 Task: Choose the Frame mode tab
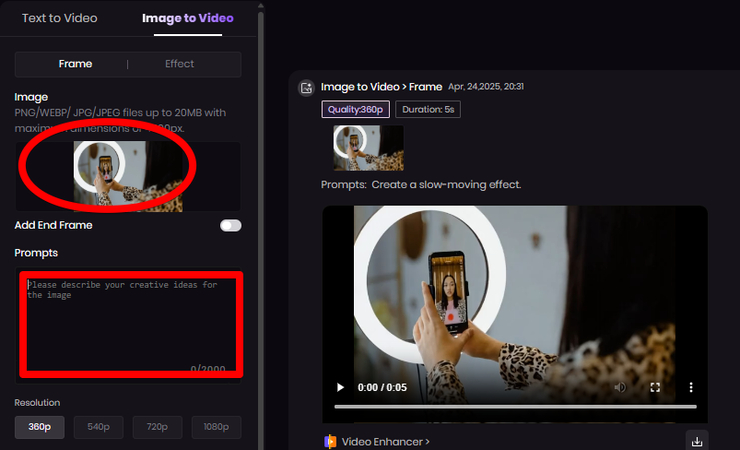[75, 64]
